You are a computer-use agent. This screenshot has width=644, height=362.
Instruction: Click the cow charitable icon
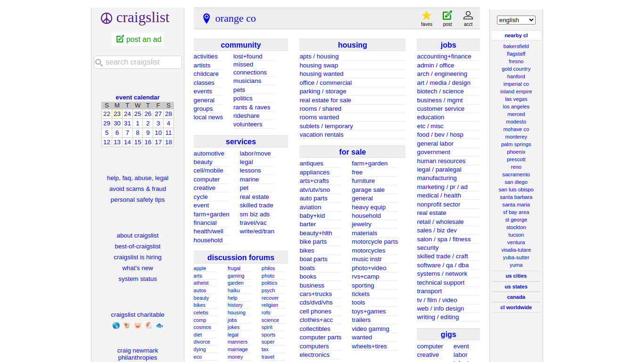127,326
